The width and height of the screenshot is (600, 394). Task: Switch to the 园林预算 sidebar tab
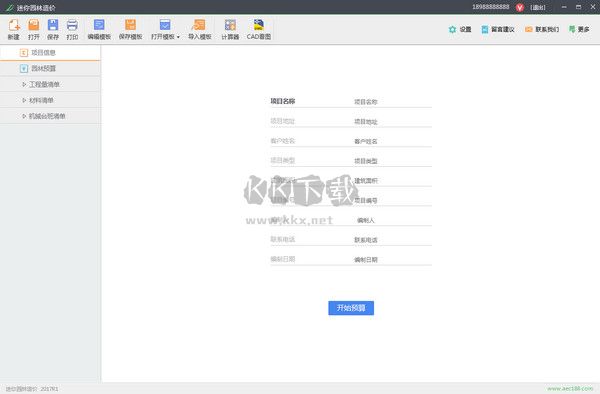(x=50, y=68)
